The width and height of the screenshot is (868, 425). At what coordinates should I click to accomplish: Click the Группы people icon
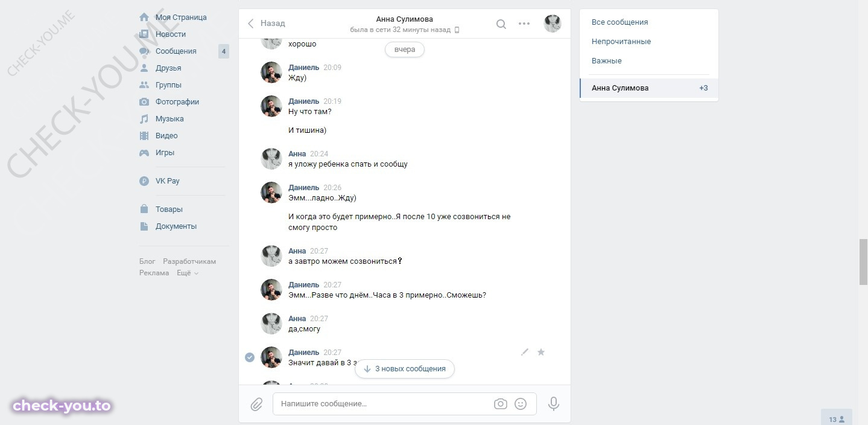click(x=144, y=85)
